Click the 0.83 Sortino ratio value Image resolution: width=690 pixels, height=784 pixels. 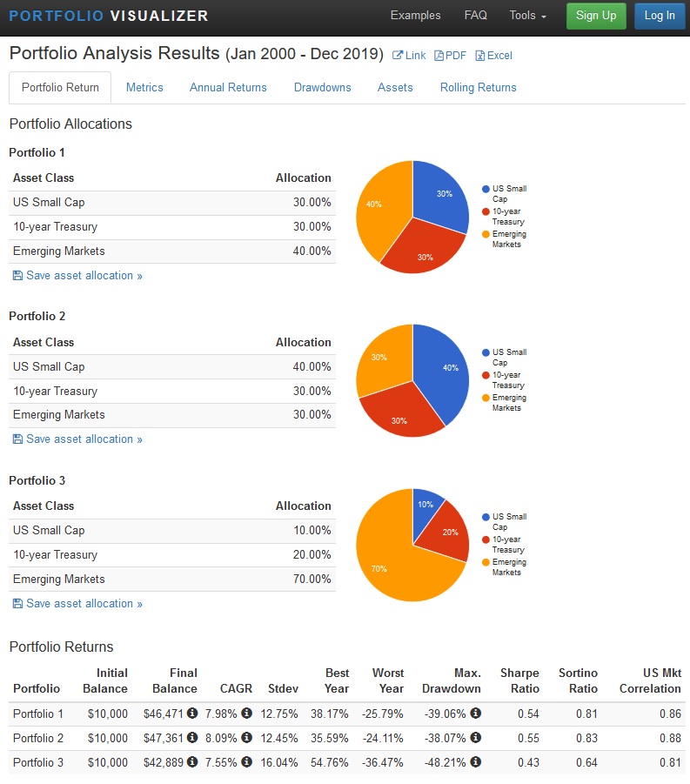tap(586, 738)
